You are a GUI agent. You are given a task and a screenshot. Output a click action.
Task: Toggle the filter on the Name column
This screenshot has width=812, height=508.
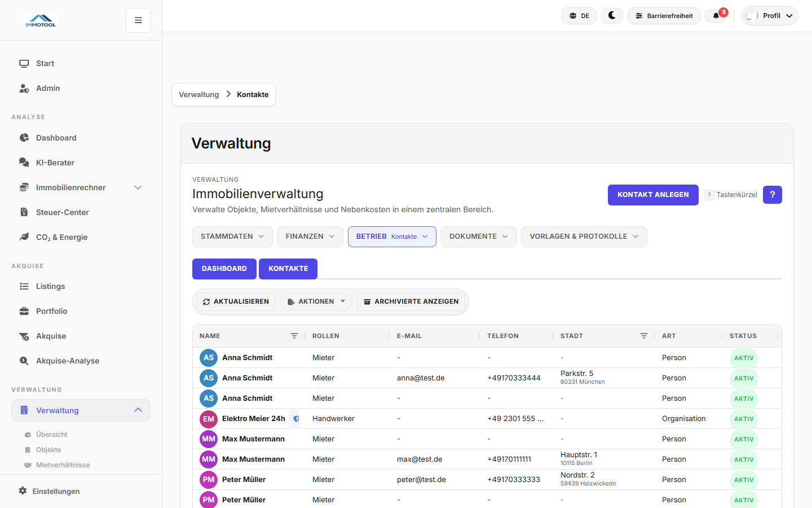(x=294, y=335)
